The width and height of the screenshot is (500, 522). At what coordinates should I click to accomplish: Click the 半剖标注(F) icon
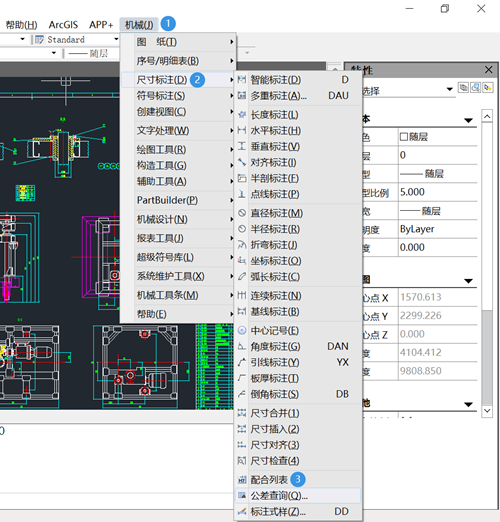click(x=242, y=178)
